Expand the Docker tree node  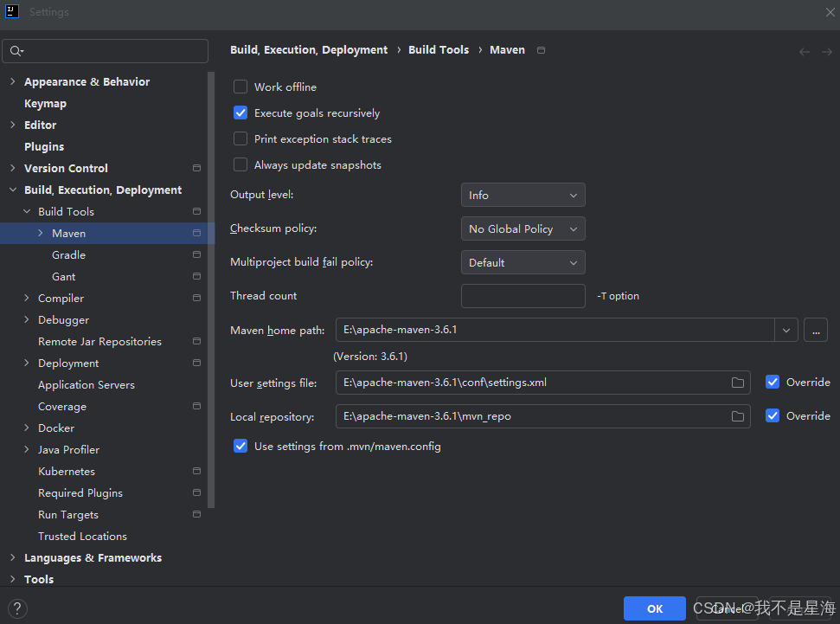pos(27,428)
